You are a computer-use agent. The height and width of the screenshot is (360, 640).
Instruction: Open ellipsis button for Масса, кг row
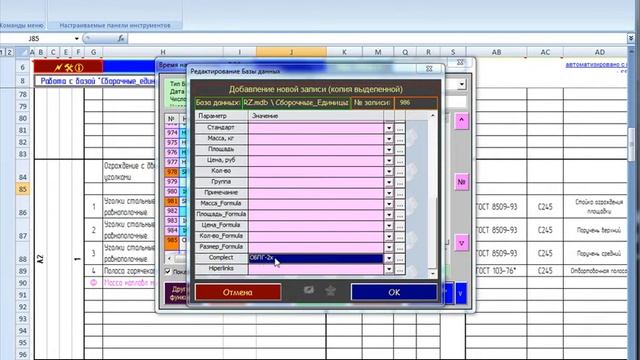tap(400, 139)
